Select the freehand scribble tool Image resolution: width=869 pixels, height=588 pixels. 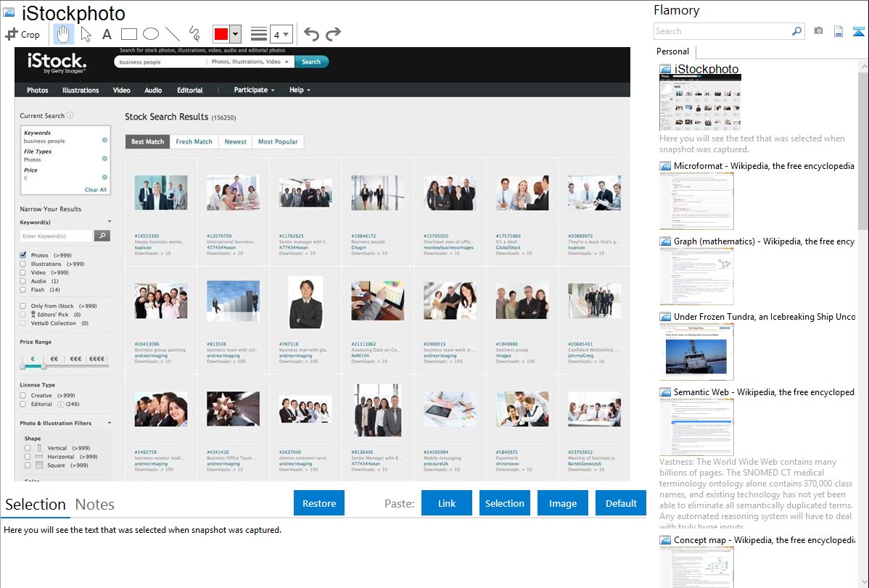(194, 34)
